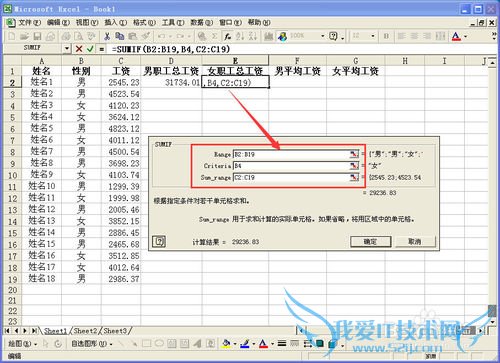
Task: Click the AutoSum sigma icon
Action: point(215,36)
